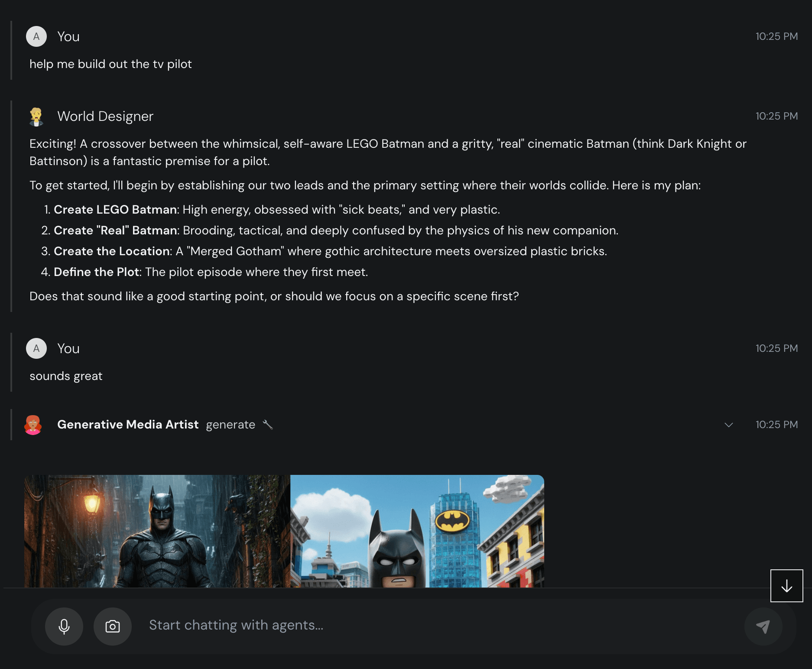812x669 pixels.
Task: Click the send paper-plane icon
Action: [763, 627]
